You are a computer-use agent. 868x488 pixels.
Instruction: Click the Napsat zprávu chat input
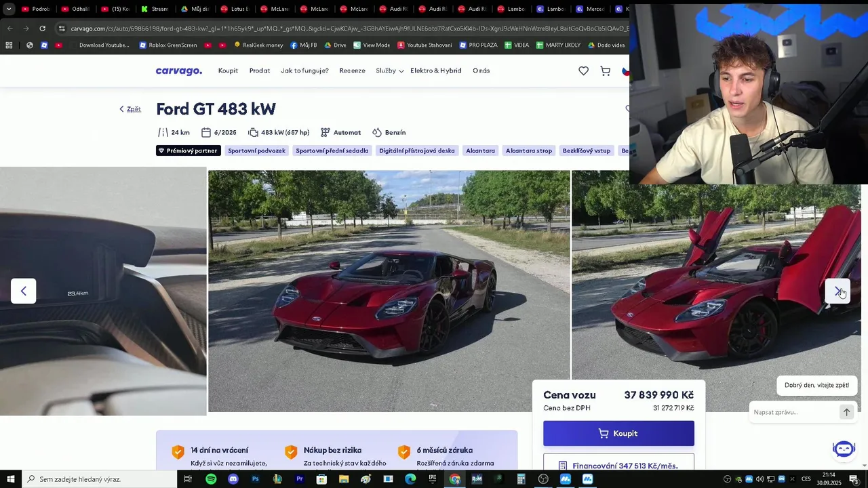pyautogui.click(x=793, y=412)
